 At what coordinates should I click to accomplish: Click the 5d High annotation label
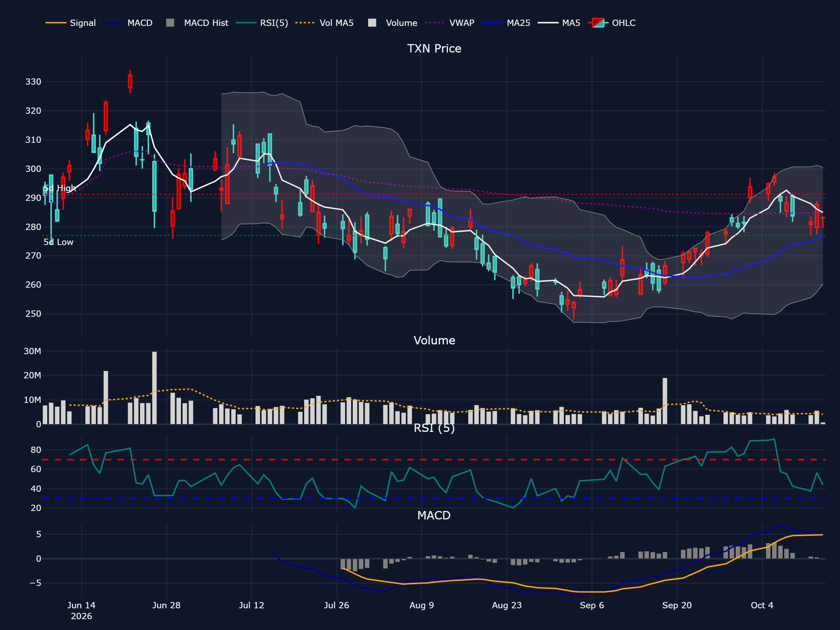[x=59, y=188]
